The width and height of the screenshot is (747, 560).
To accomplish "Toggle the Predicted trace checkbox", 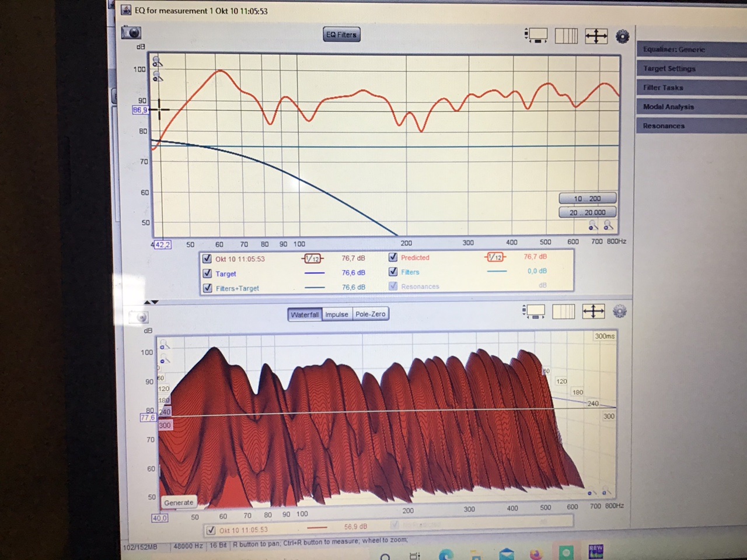I will coord(393,257).
